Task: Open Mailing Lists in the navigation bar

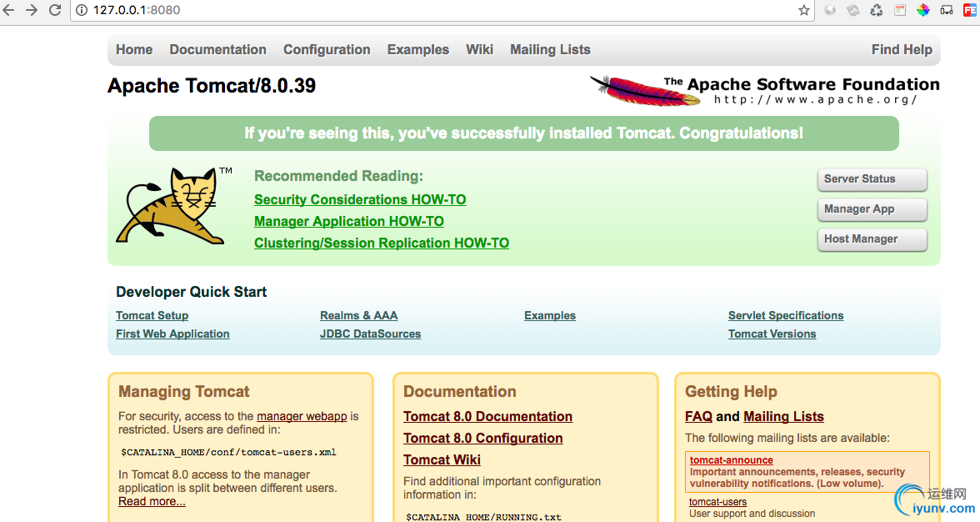Action: click(x=550, y=50)
